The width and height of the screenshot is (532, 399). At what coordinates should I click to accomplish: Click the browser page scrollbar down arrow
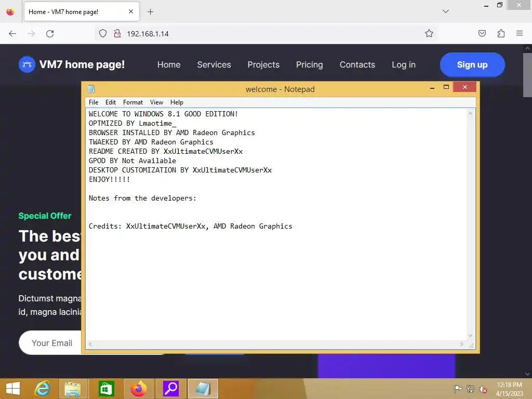click(528, 374)
